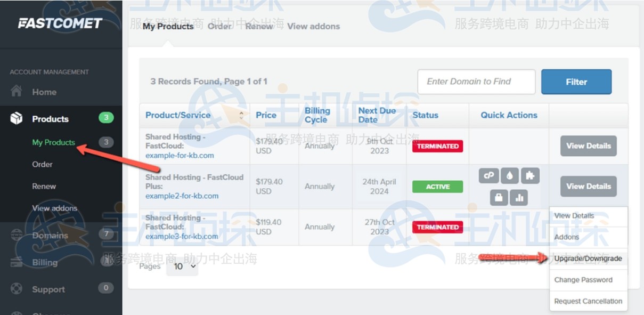
Task: Click the Support lifebuoy icon in sidebar
Action: (17, 289)
